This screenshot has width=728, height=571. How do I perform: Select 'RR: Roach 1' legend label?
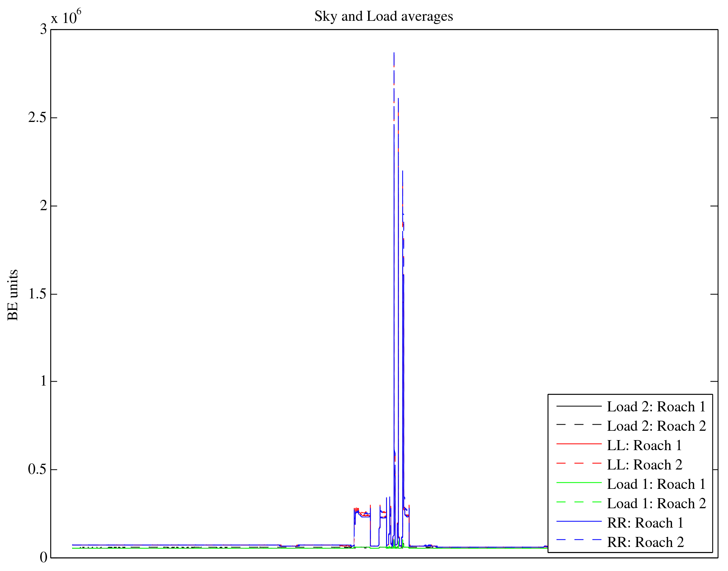click(x=645, y=523)
